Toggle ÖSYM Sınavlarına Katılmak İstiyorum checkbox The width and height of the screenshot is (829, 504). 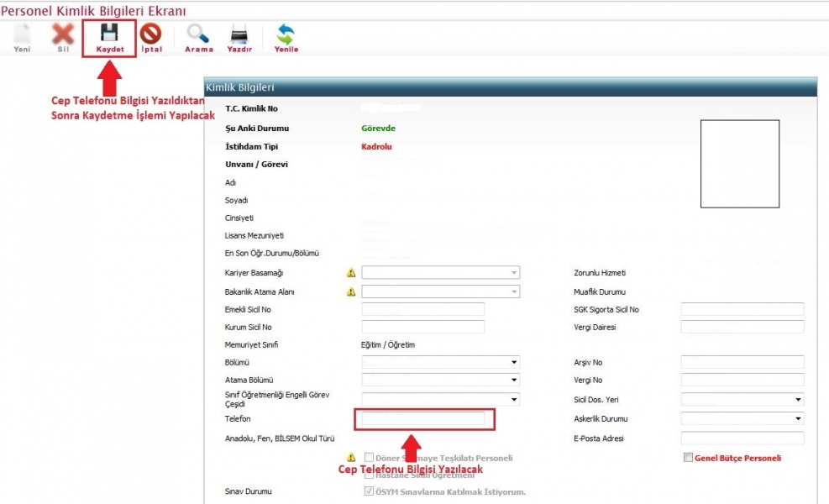(370, 491)
